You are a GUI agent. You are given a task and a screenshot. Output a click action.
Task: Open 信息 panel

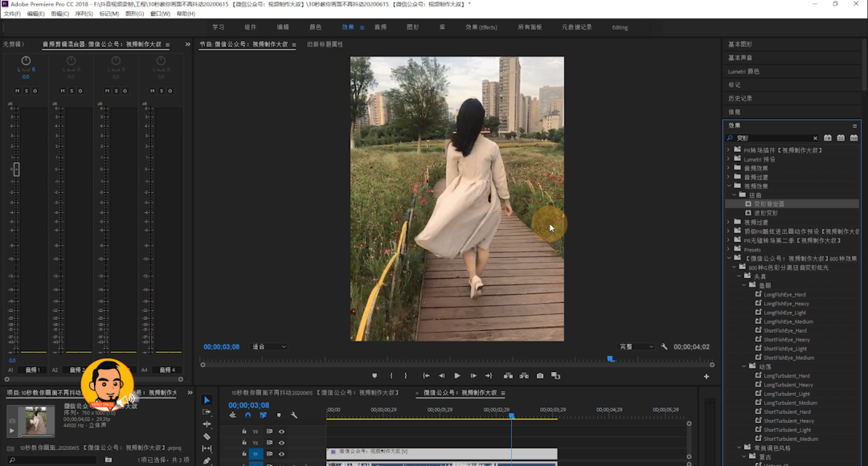pos(734,112)
